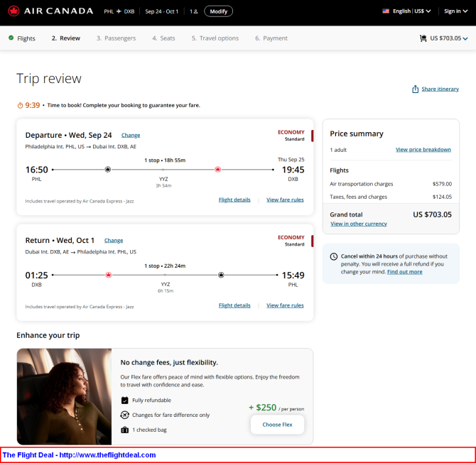Click the Air transportation charges $579.00 row
Image resolution: width=476 pixels, height=463 pixels.
click(x=391, y=184)
